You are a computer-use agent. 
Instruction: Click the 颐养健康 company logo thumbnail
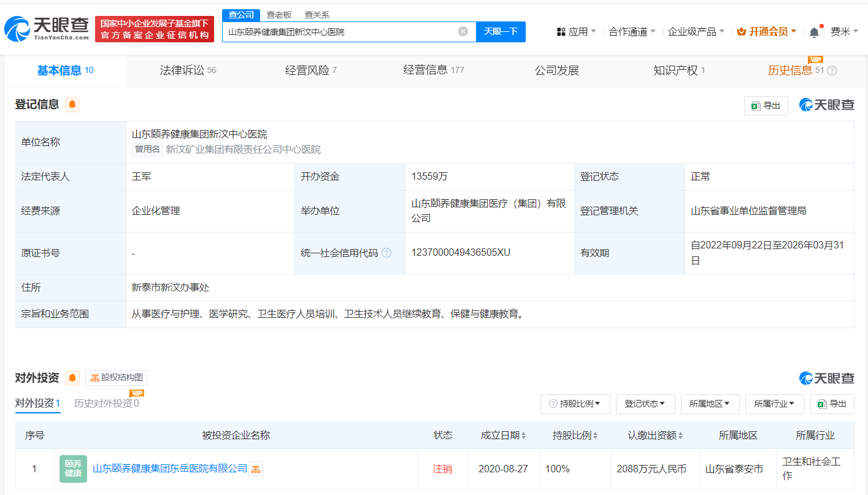pyautogui.click(x=73, y=469)
